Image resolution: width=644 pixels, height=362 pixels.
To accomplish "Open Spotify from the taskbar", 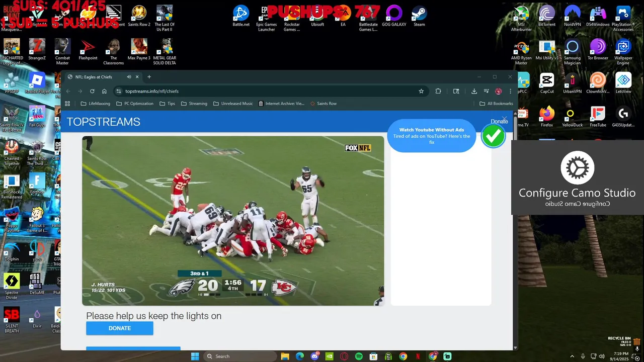I will (x=359, y=356).
